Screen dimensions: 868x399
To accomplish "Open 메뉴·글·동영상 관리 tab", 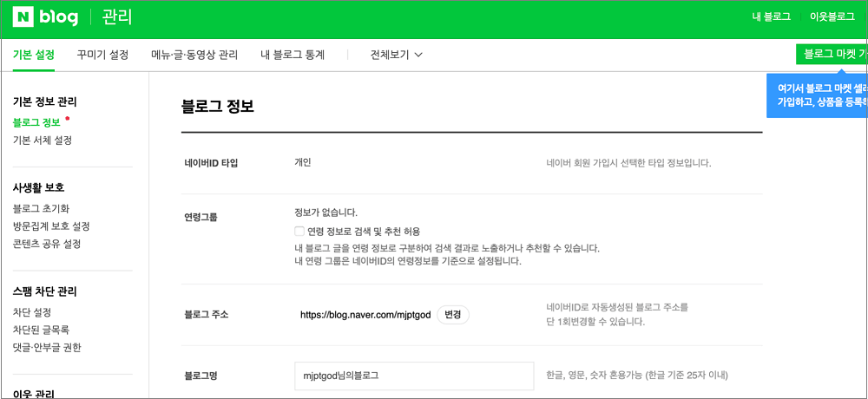I will coord(194,55).
